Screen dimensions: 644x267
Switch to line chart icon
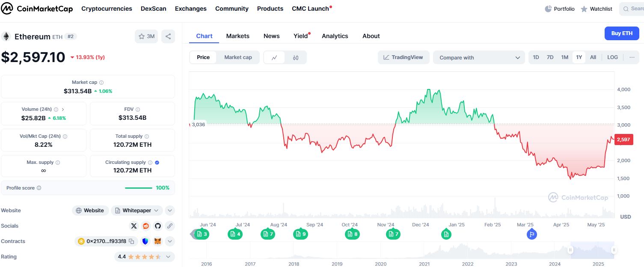pyautogui.click(x=274, y=57)
